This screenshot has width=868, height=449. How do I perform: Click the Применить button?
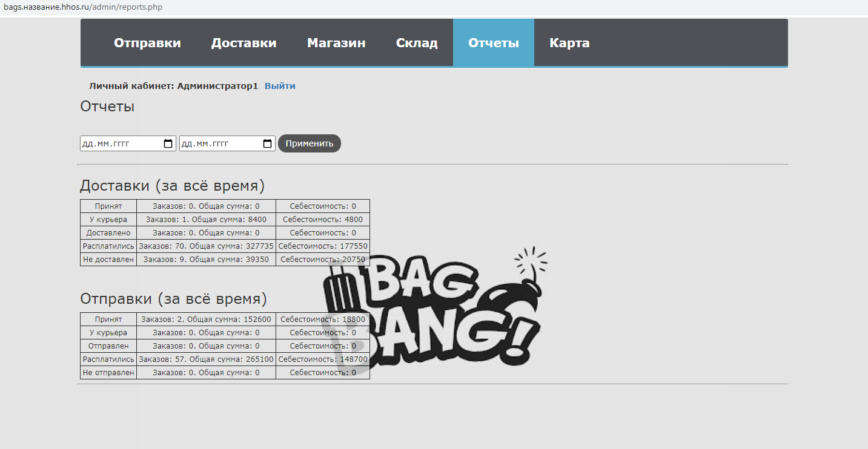(x=310, y=143)
